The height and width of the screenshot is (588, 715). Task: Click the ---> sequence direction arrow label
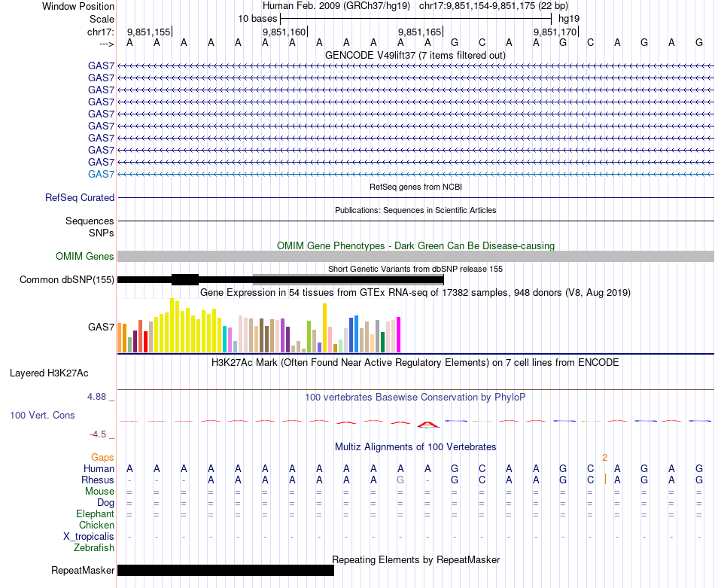pos(107,44)
